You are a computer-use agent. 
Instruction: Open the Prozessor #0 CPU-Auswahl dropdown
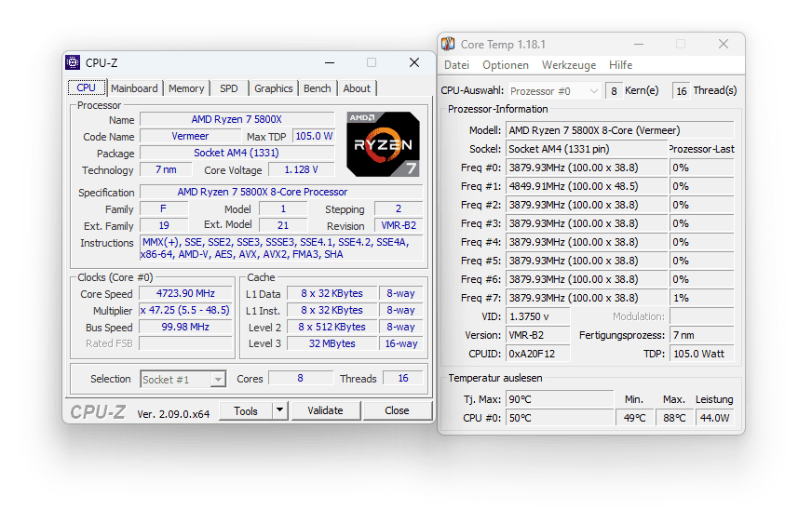pos(554,91)
